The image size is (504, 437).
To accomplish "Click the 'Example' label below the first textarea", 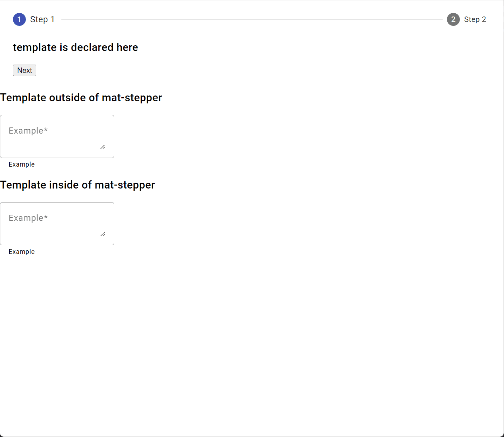I will 22,164.
